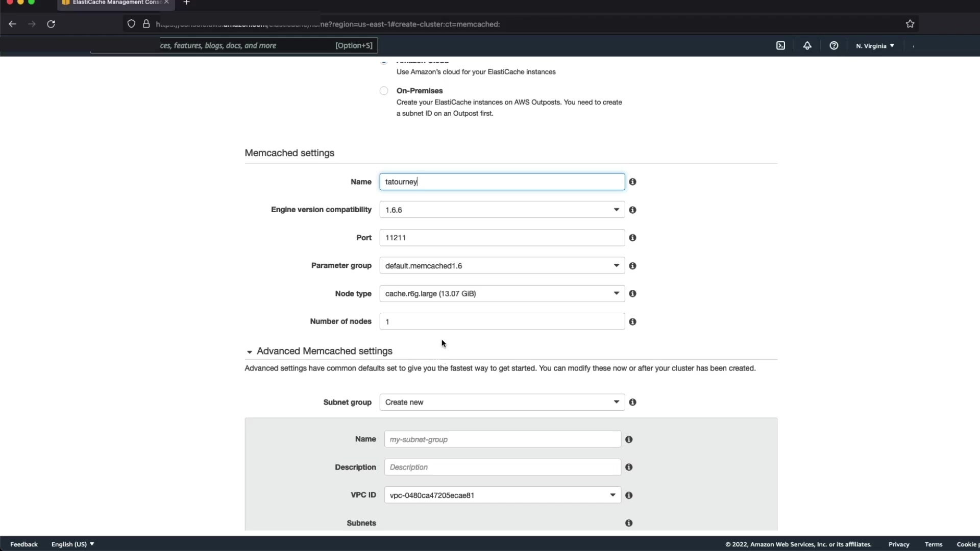Click info icon next to Port field
The image size is (980, 551).
point(632,238)
